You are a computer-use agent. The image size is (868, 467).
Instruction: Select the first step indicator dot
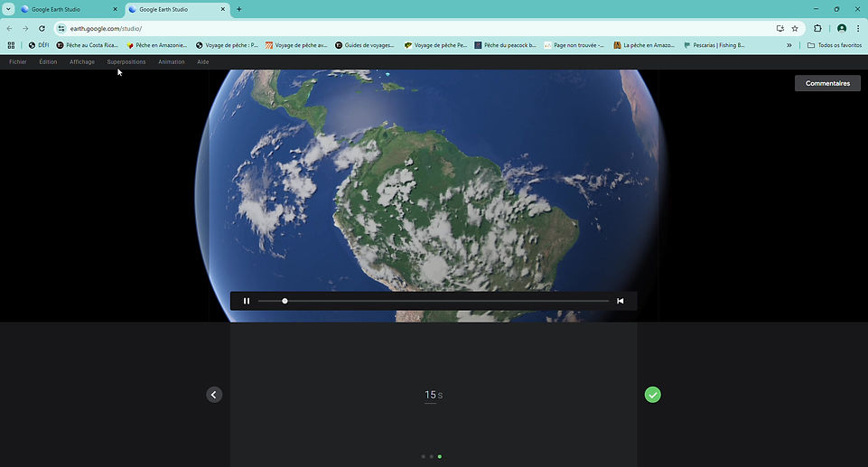tap(424, 456)
